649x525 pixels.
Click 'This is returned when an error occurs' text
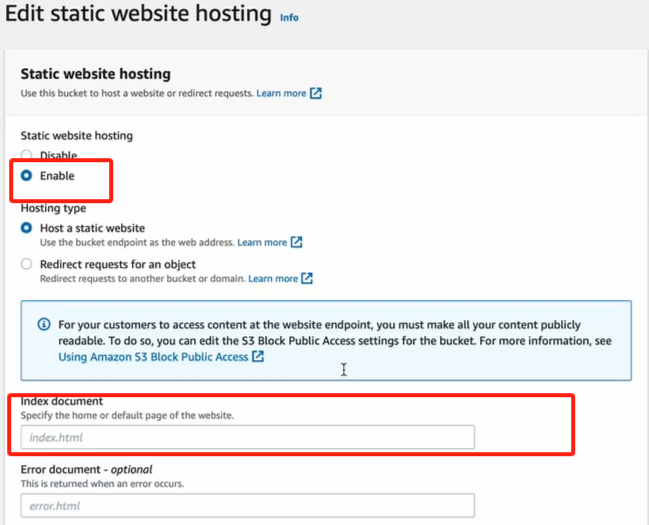[x=102, y=484]
